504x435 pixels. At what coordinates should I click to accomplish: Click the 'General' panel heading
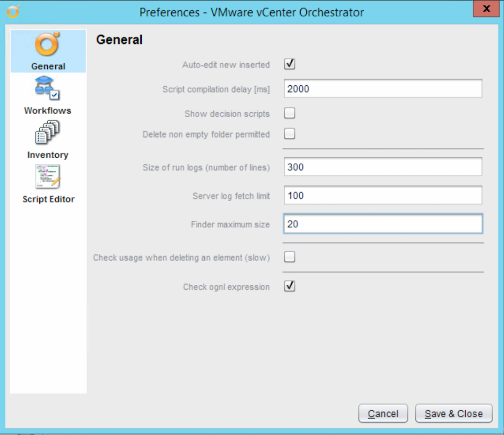click(119, 40)
